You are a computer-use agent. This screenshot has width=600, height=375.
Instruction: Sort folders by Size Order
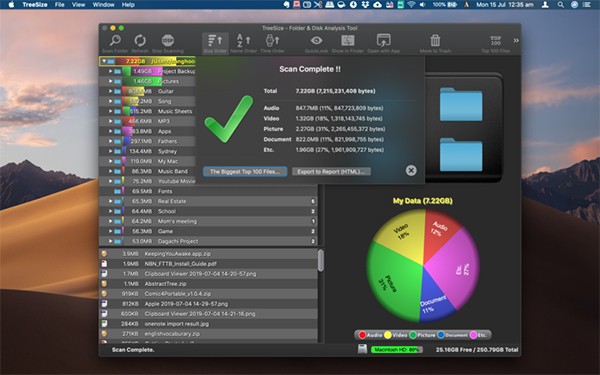click(x=215, y=43)
